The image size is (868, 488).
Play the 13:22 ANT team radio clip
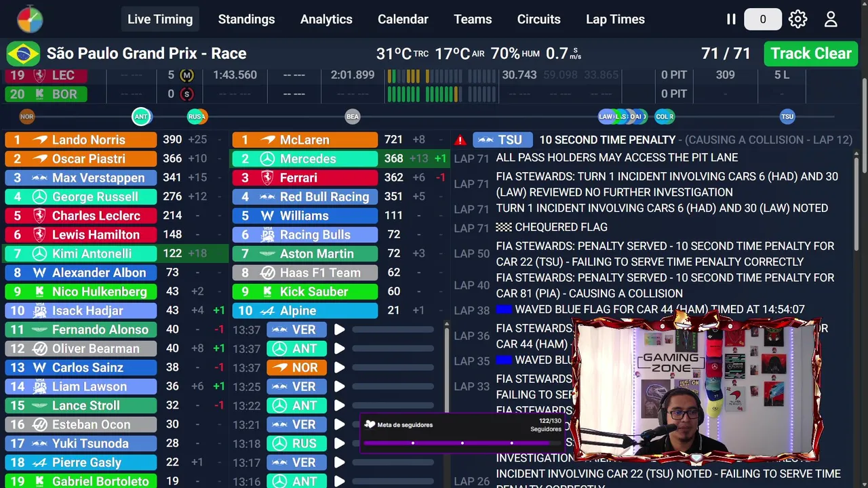(x=340, y=405)
